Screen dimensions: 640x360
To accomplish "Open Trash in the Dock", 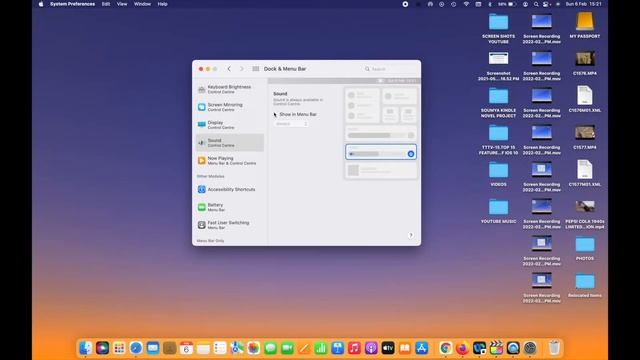I will coord(553,348).
